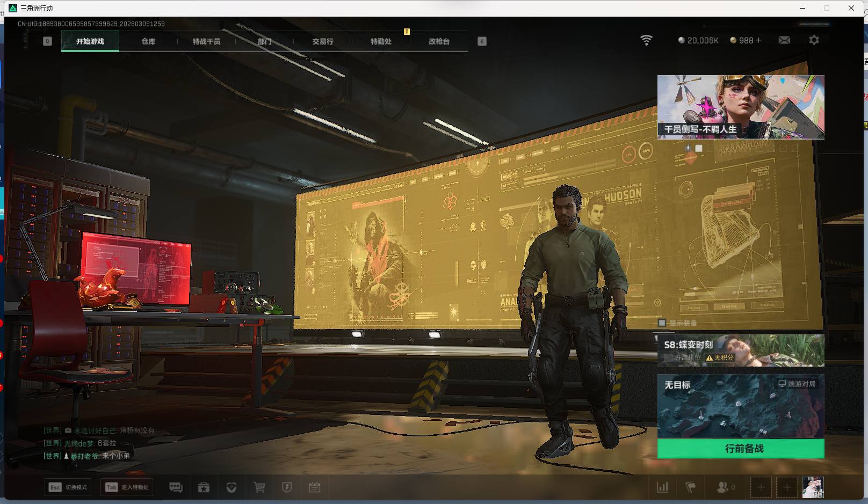Screen dimensions: 868x504
Task: Toggle the 显示装备 checkbox
Action: [662, 323]
